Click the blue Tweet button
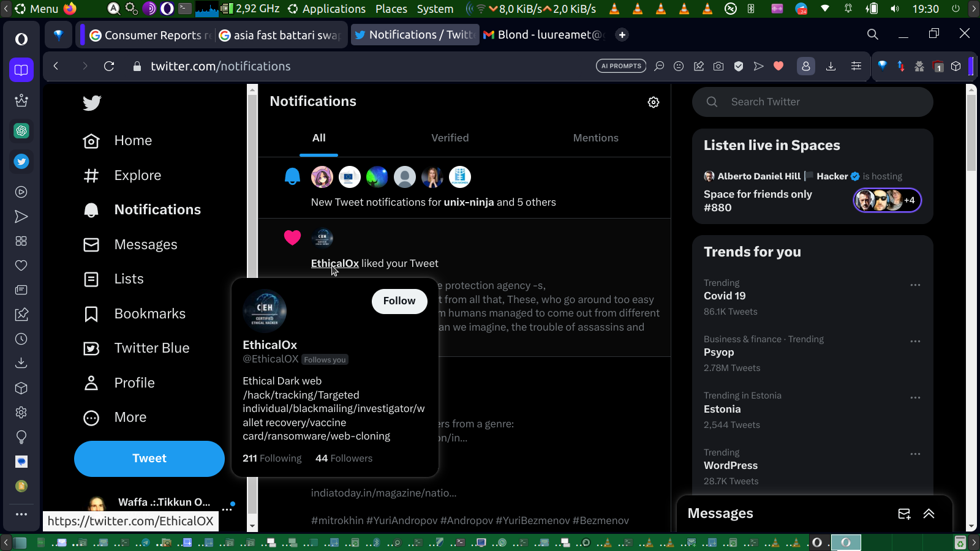980x551 pixels. (x=149, y=459)
